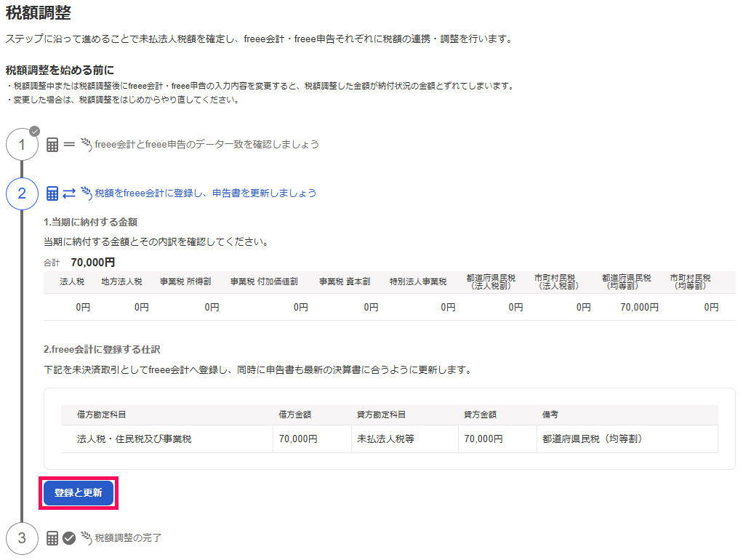The image size is (743, 560).
Task: Click the 特別法人事業税 column header
Action: pos(418,281)
